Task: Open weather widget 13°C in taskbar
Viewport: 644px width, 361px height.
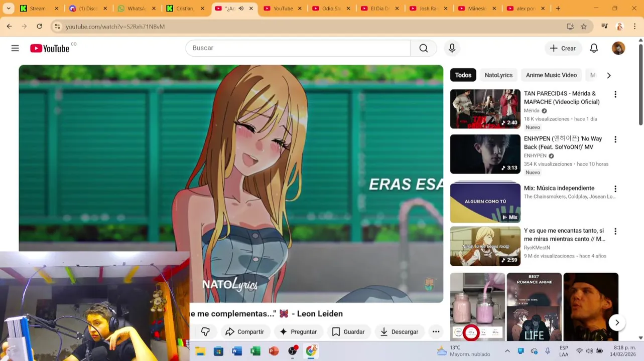Action: (463, 351)
